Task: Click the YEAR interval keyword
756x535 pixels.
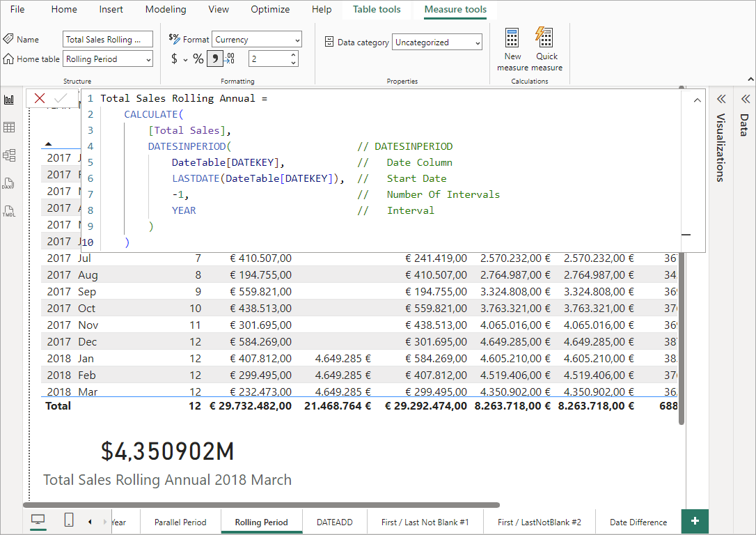Action: pos(184,210)
